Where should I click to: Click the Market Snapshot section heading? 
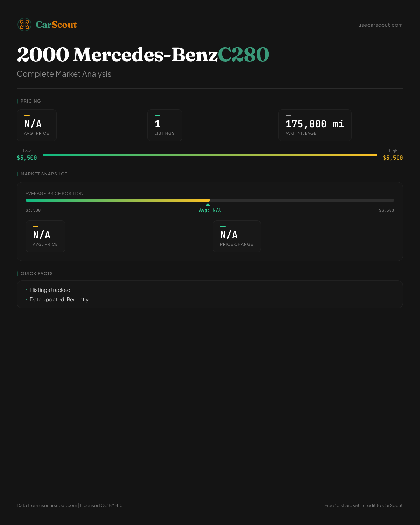tap(44, 174)
